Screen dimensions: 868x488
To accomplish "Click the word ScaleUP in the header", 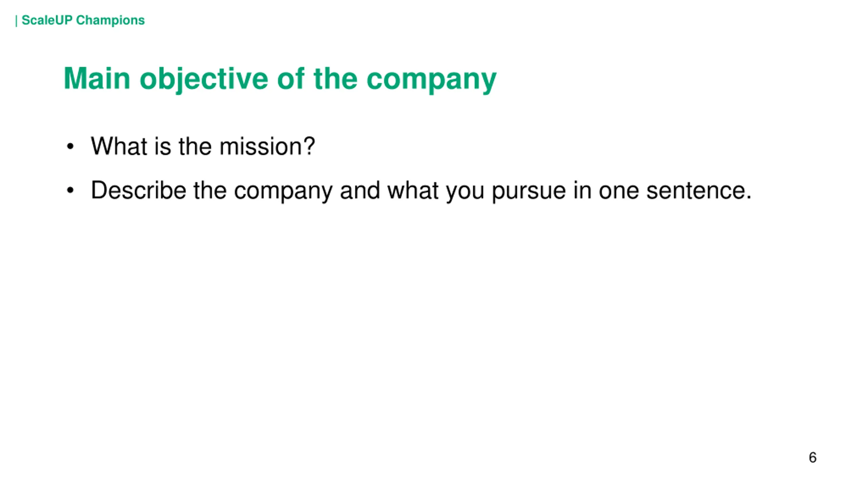I will [x=47, y=20].
